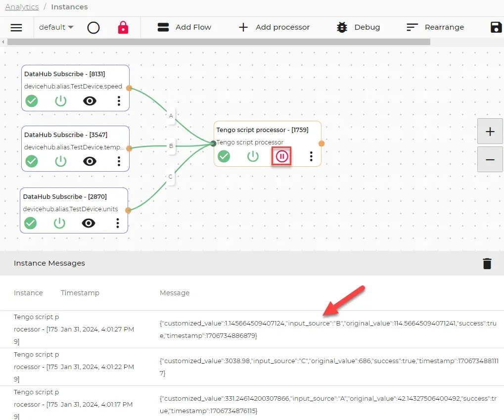This screenshot has height=420, width=504.
Task: Open more options for DataHub Subscribe [3547]
Action: coord(119,161)
